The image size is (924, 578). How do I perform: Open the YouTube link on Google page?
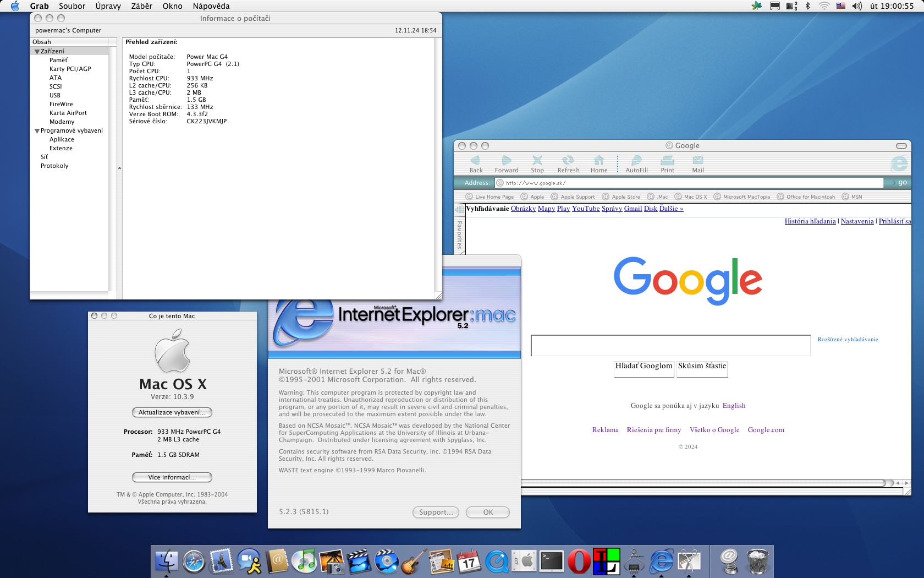click(586, 209)
